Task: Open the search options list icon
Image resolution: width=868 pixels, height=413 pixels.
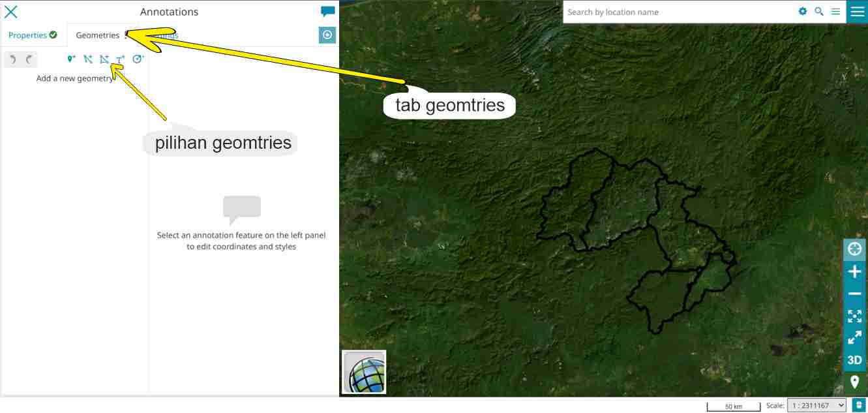Action: tap(835, 12)
